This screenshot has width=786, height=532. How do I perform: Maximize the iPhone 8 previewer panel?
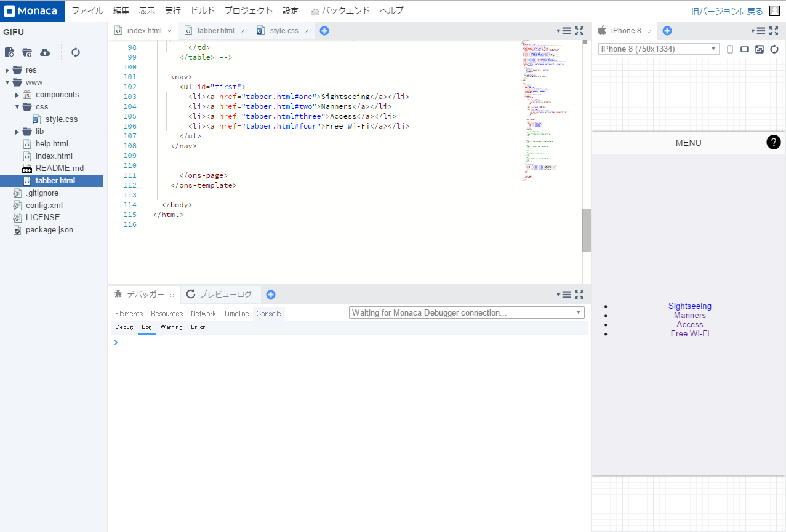tap(774, 31)
